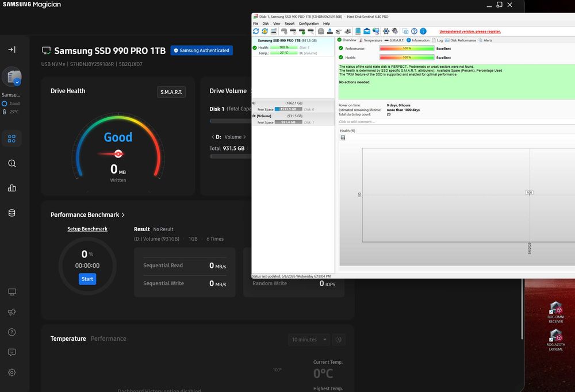Click the camera screenshot toolbar icon
This screenshot has width=575, height=392.
[x=405, y=32]
